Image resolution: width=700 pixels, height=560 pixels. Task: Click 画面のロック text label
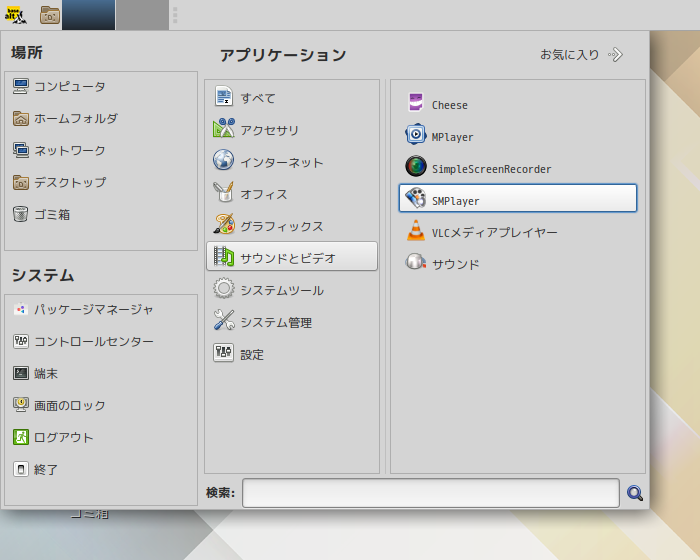pos(70,405)
